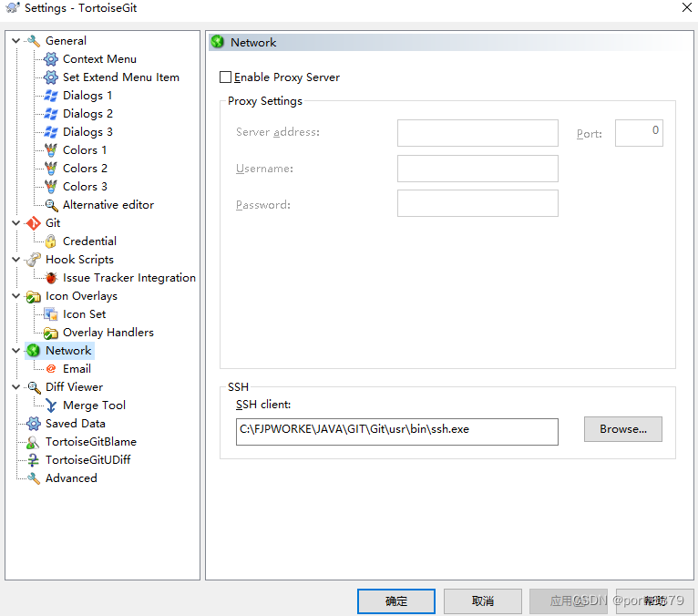Click the 取消 (Cancel) button

click(483, 601)
